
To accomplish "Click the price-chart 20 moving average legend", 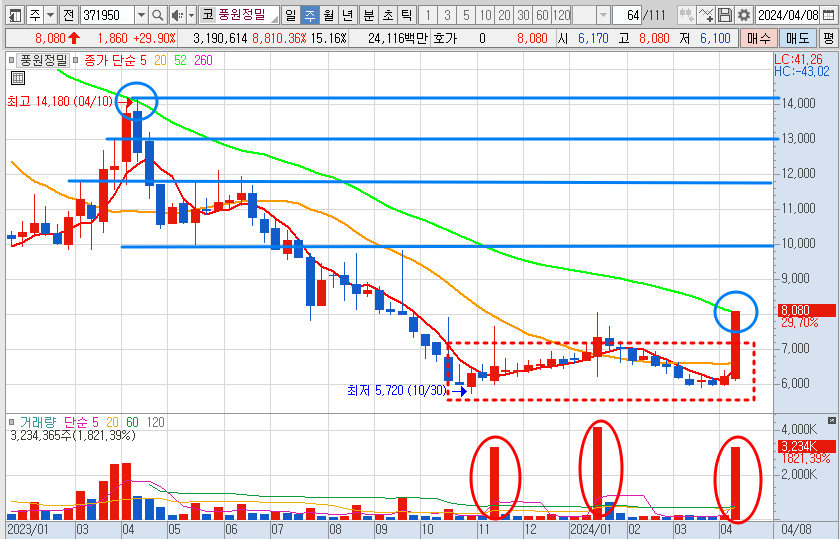I will 160,60.
